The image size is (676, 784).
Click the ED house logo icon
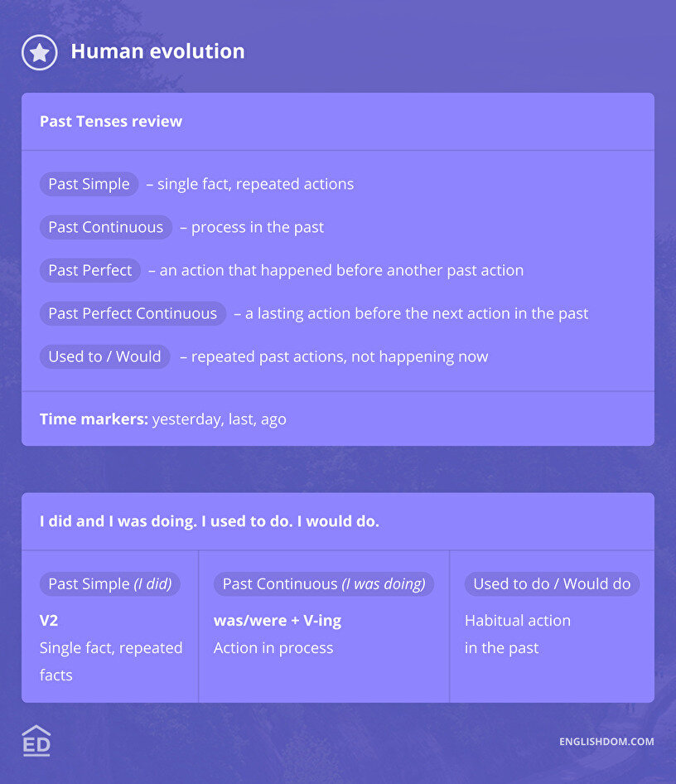coord(36,740)
